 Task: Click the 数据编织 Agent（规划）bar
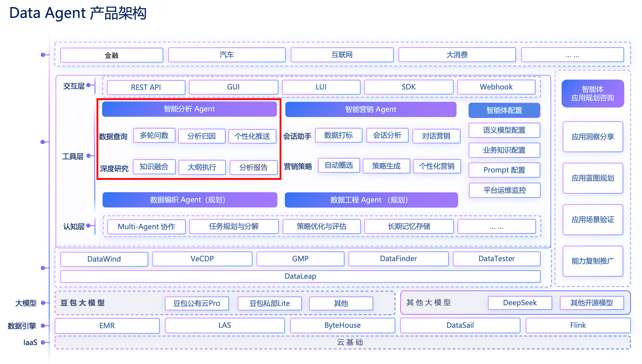[x=190, y=200]
